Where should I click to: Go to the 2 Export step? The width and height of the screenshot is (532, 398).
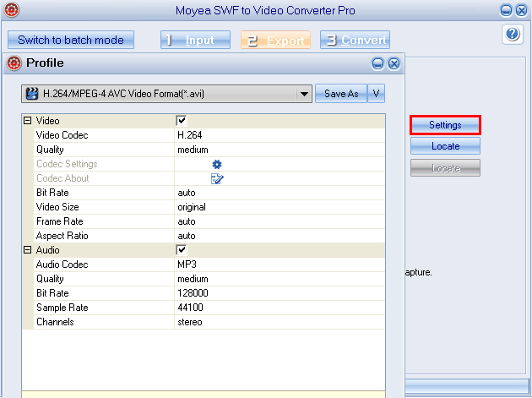pyautogui.click(x=275, y=40)
